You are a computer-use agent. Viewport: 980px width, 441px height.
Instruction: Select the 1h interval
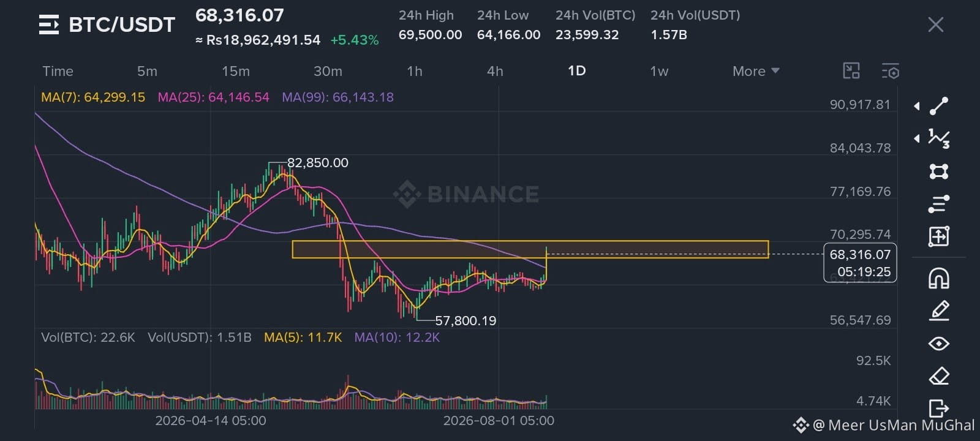click(415, 71)
